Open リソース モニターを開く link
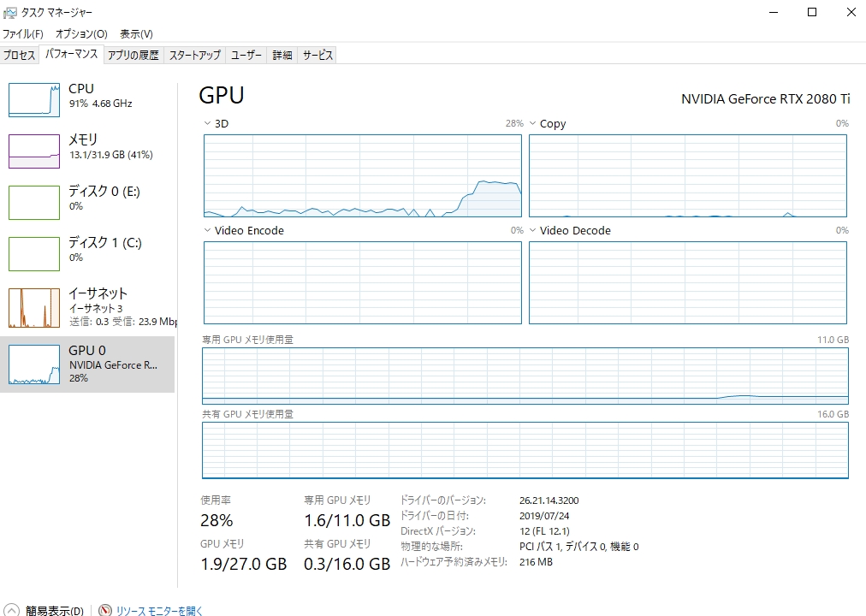Image resolution: width=866 pixels, height=616 pixels. pyautogui.click(x=159, y=611)
